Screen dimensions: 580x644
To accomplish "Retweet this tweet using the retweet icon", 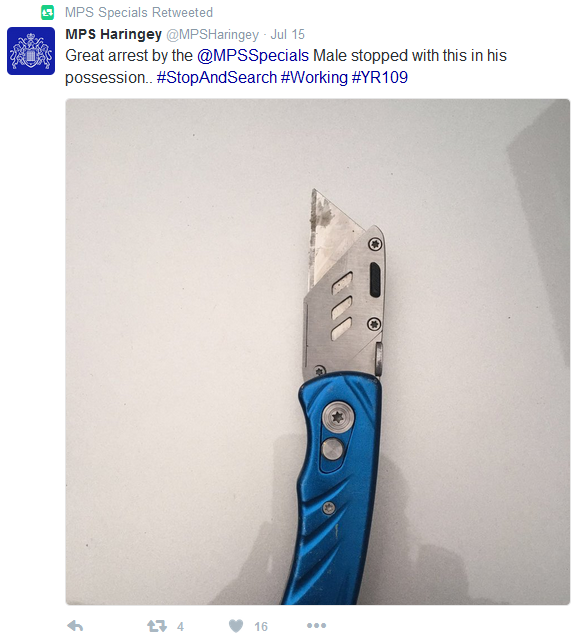I will point(157,626).
